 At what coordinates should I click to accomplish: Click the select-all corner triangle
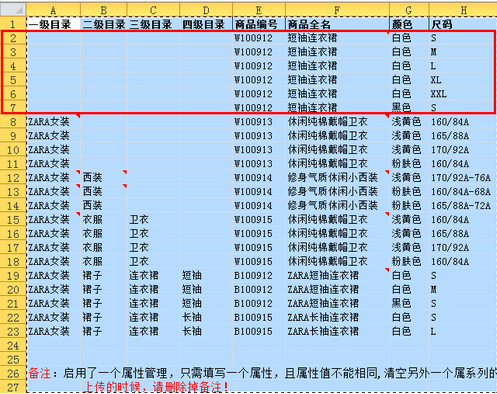(x=13, y=10)
